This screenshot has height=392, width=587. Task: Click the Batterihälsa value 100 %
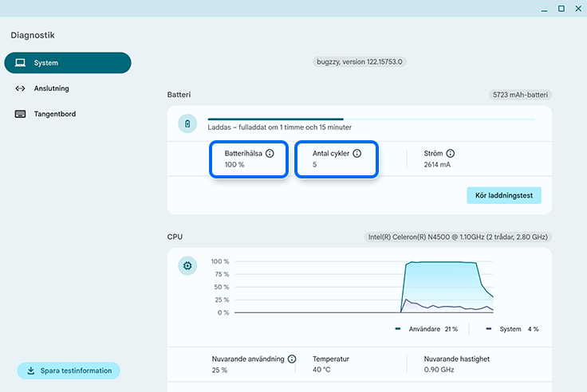(x=234, y=165)
